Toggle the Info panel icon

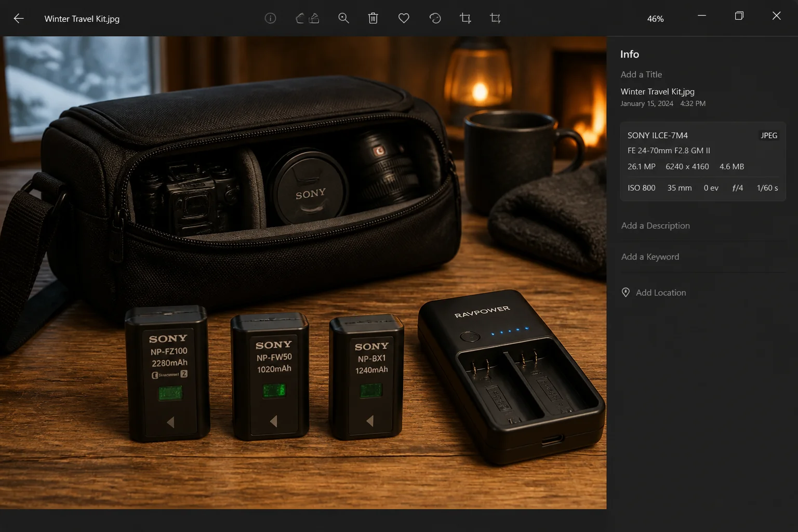tap(270, 18)
